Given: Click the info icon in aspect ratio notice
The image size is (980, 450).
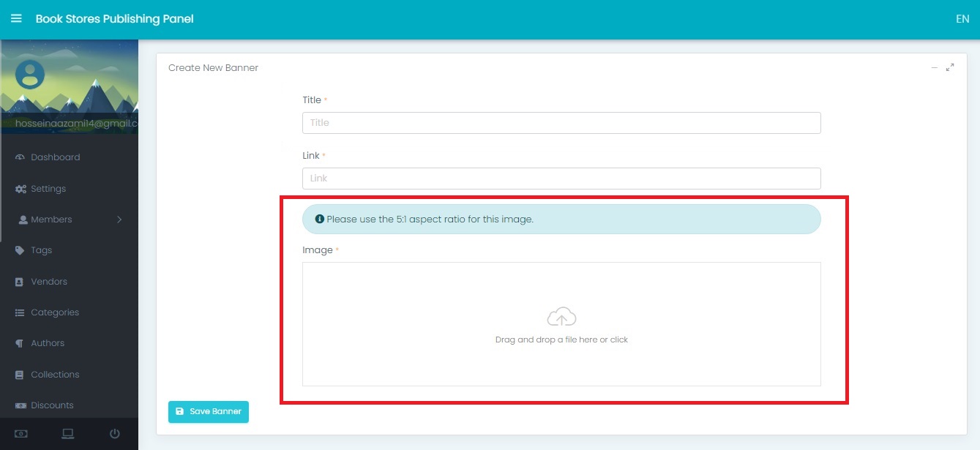Looking at the screenshot, I should [x=319, y=219].
